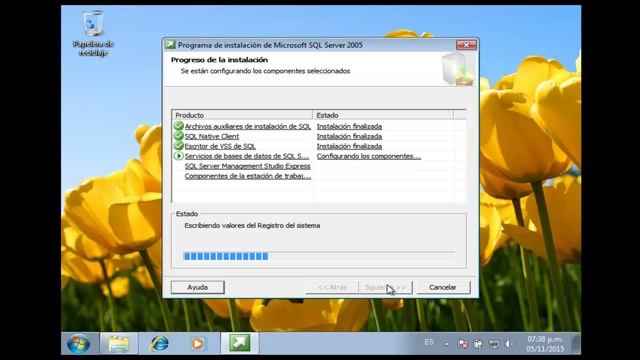This screenshot has height=360, width=640.
Task: Select the SQL Server setup taskbar button
Action: click(240, 343)
